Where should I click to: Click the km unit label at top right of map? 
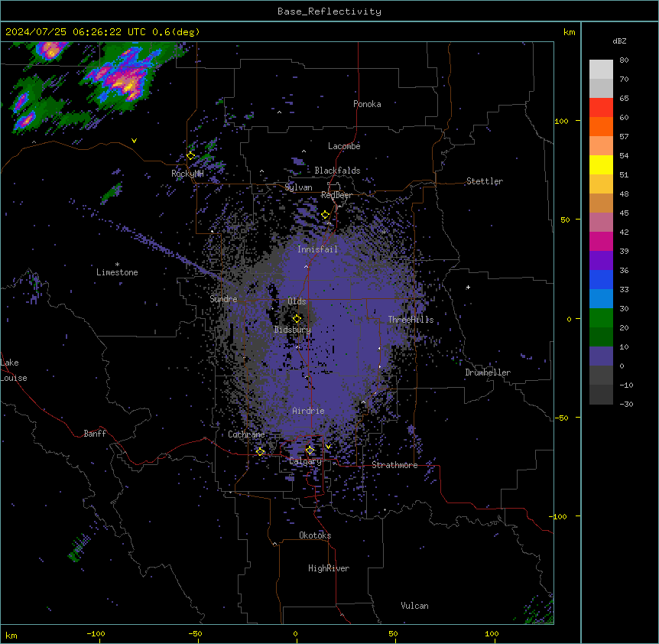click(x=569, y=32)
